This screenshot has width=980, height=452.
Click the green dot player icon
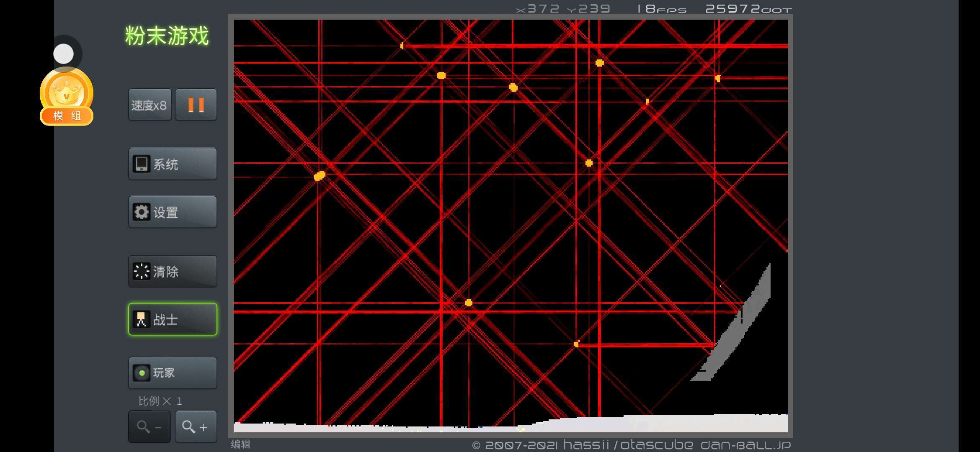pyautogui.click(x=142, y=373)
